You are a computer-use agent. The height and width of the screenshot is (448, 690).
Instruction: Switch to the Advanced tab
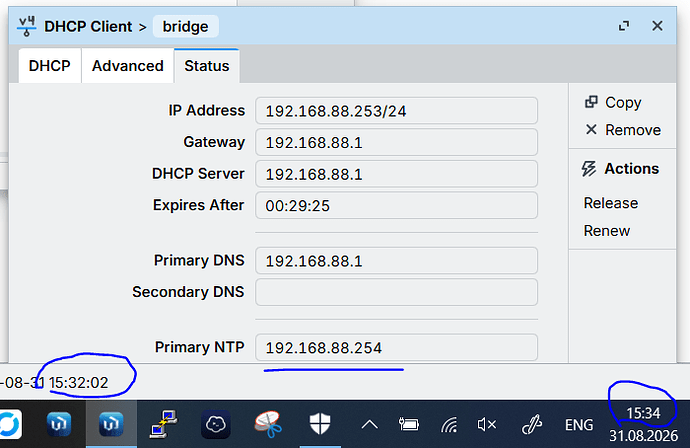pyautogui.click(x=128, y=66)
